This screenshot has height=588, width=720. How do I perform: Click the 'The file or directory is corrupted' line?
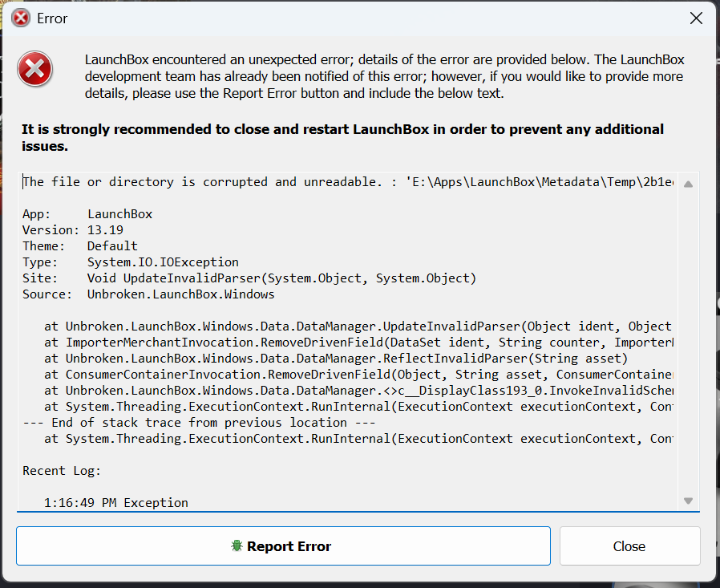[x=348, y=182]
